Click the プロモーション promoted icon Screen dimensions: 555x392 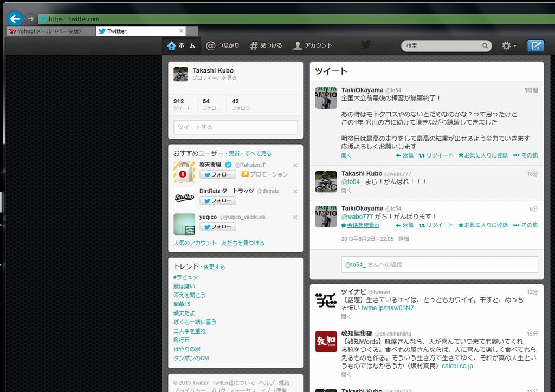(245, 174)
